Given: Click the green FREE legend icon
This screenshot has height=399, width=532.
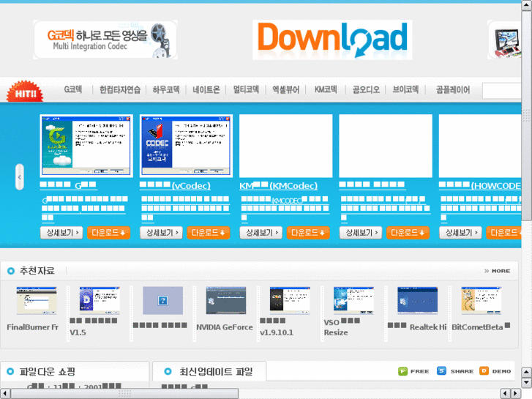Looking at the screenshot, I should (402, 371).
